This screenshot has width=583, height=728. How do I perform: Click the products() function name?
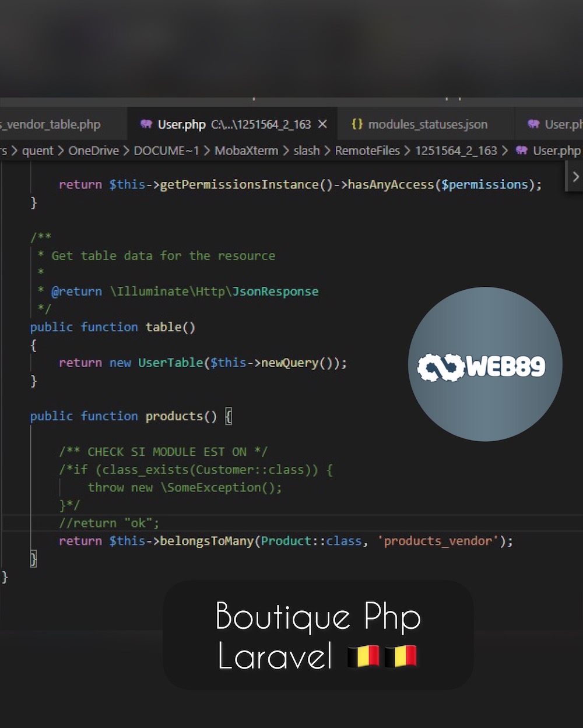coord(174,416)
